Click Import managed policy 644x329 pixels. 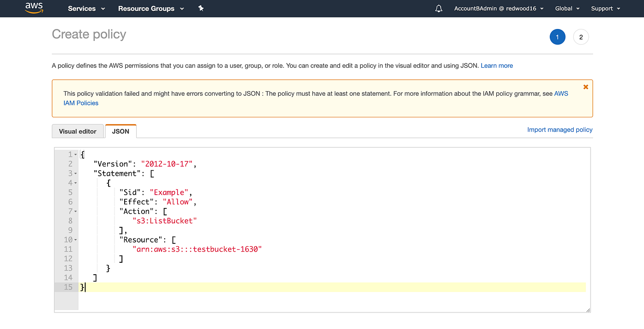[x=560, y=130]
